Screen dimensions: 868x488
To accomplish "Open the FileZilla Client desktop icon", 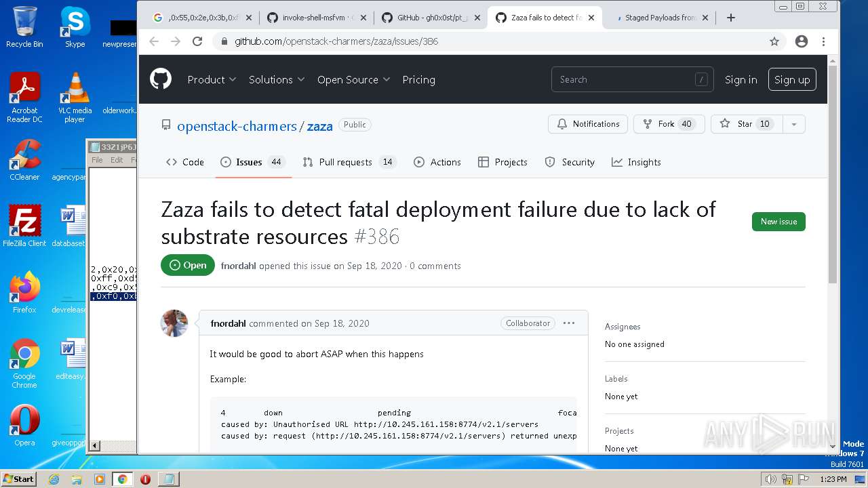I will (24, 226).
